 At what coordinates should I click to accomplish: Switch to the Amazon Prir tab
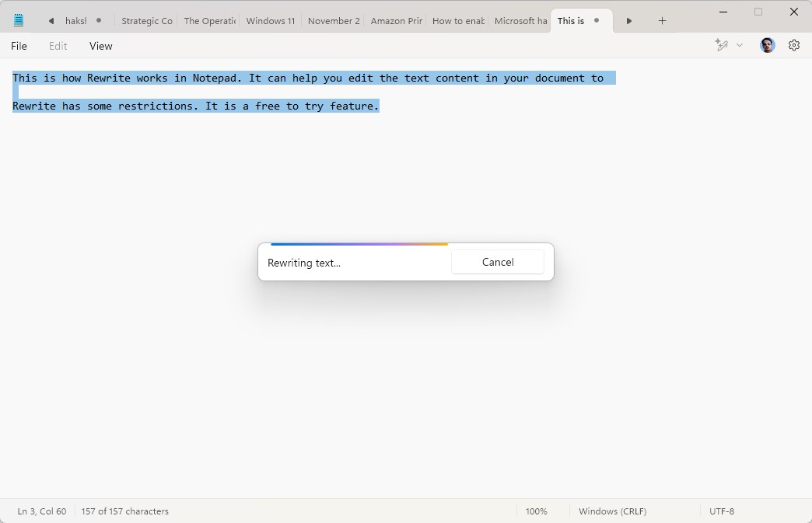396,21
